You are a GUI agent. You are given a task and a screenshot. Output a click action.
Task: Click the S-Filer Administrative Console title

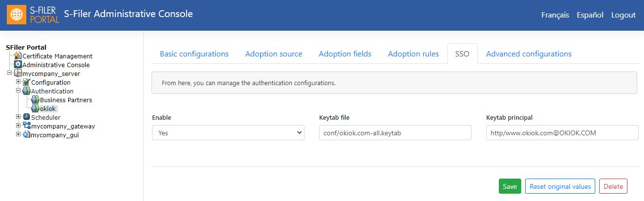click(x=129, y=14)
